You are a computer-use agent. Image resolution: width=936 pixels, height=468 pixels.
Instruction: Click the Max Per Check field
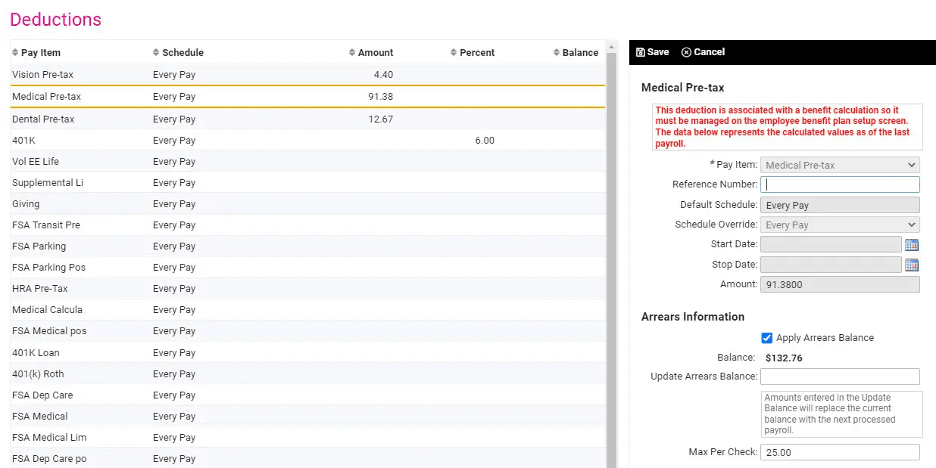click(839, 453)
